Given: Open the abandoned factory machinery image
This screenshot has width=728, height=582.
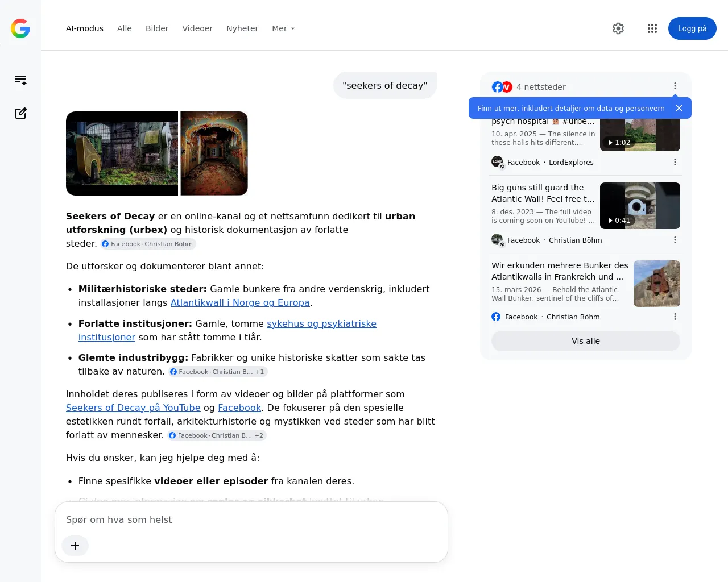Looking at the screenshot, I should click(x=122, y=153).
